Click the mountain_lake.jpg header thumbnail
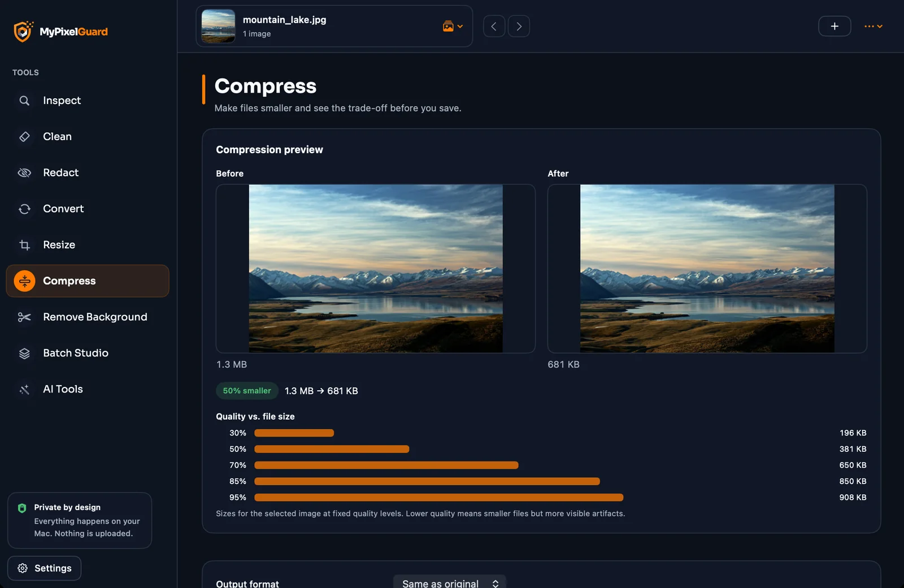Screen dimensions: 904x588 [218, 26]
